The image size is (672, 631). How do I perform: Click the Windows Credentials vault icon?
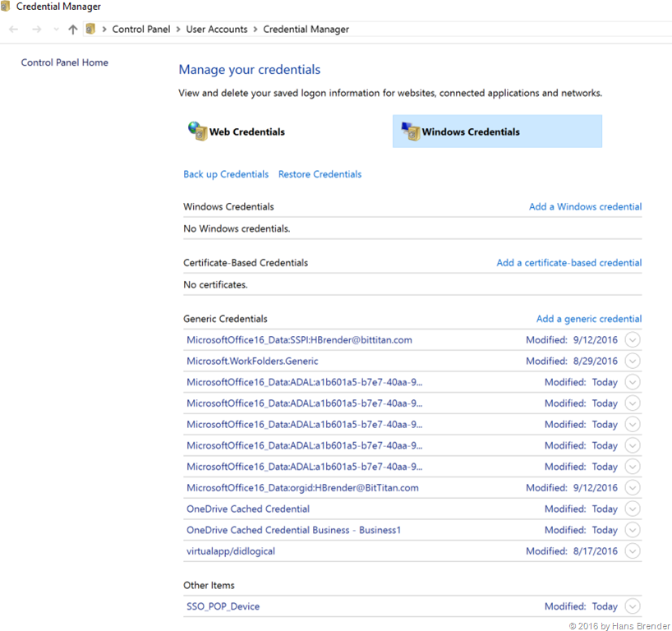[x=409, y=131]
